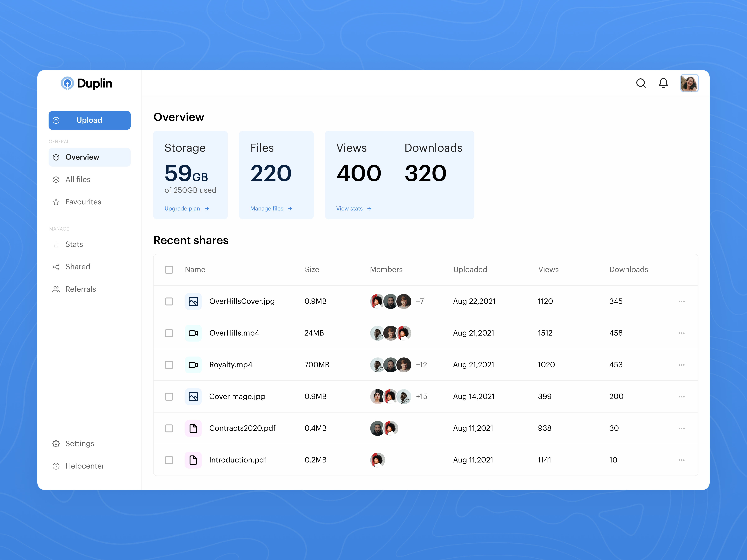Click the Duplin logo icon
The image size is (747, 560).
pos(67,83)
